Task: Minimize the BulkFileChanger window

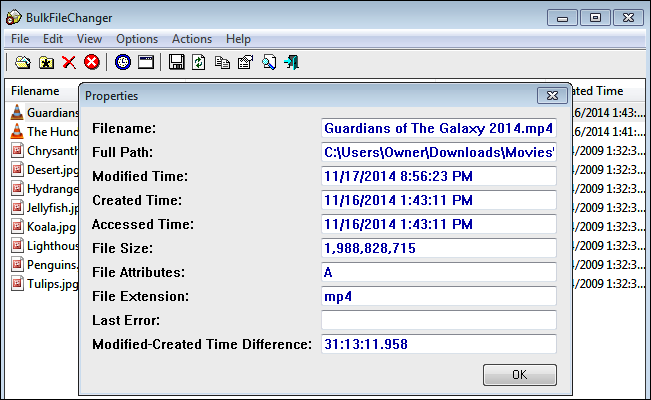Action: [x=562, y=17]
